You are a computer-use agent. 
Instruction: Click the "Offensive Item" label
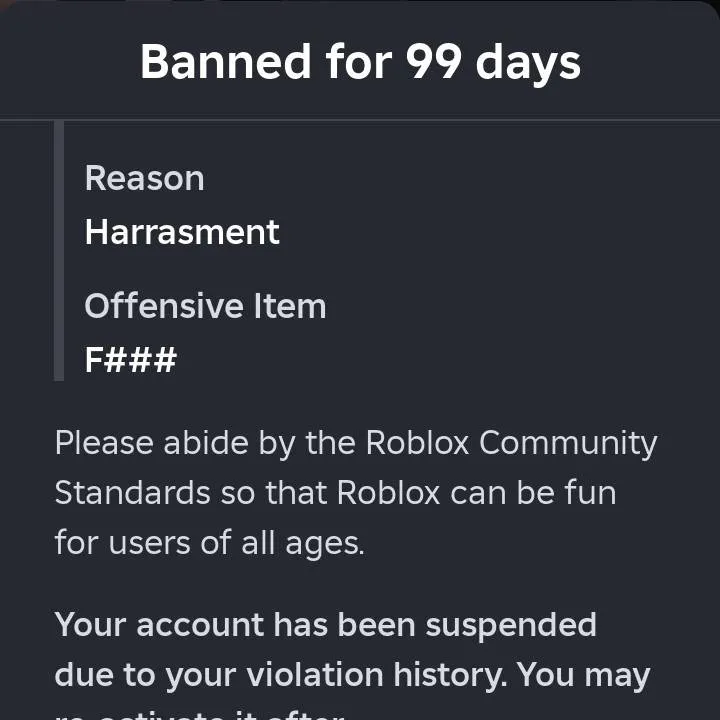tap(205, 305)
